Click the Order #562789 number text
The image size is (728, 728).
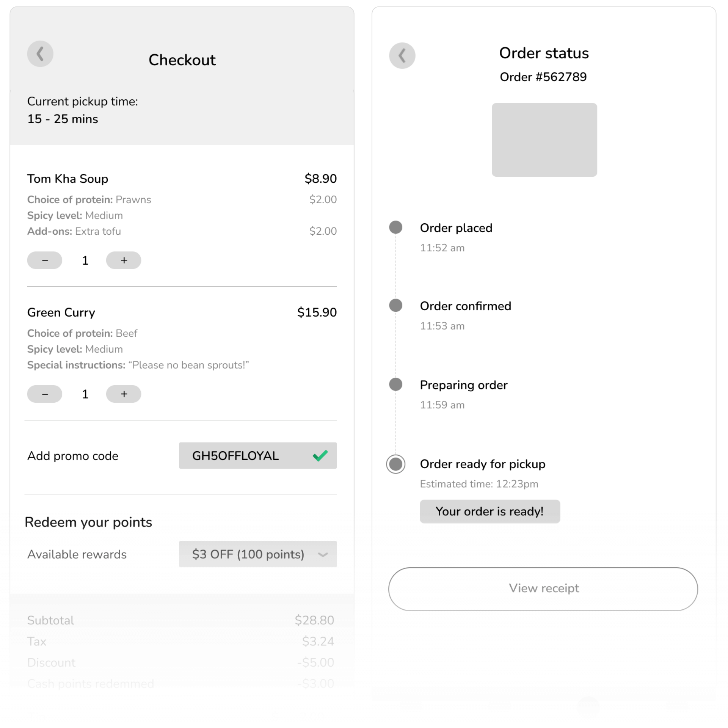543,77
